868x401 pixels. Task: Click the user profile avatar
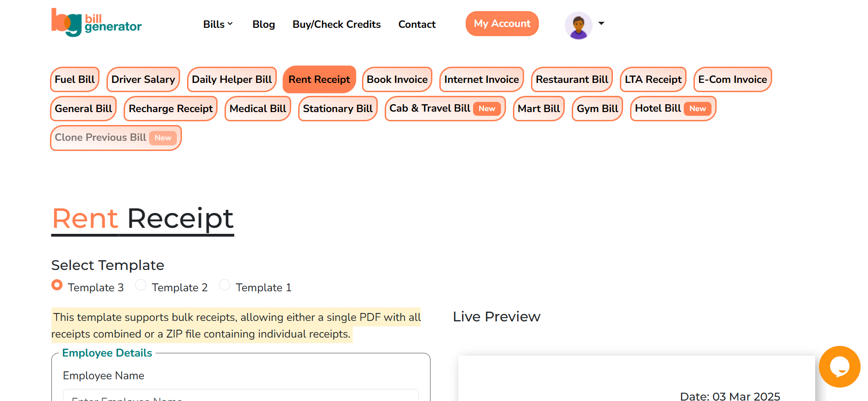pyautogui.click(x=578, y=25)
